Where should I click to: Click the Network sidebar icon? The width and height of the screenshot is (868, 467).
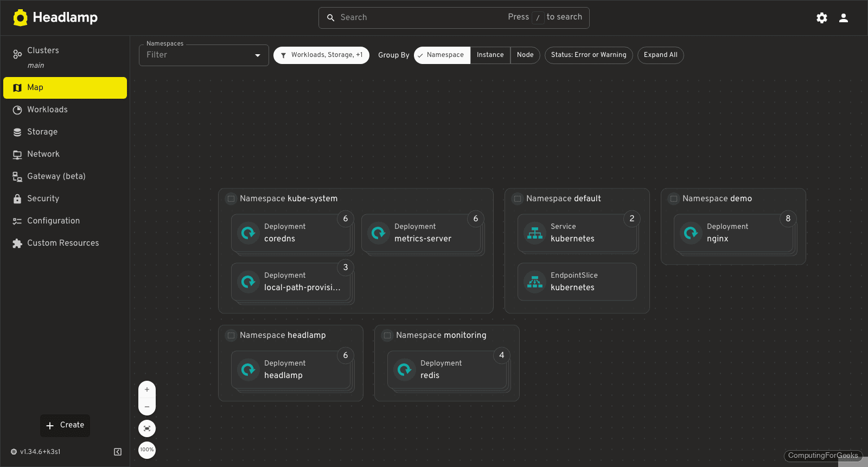tap(17, 155)
